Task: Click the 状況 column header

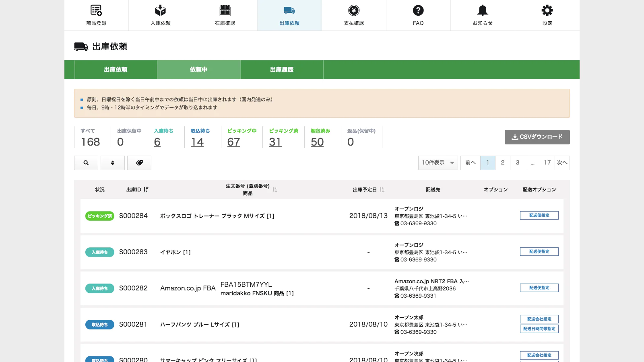Action: (x=100, y=189)
